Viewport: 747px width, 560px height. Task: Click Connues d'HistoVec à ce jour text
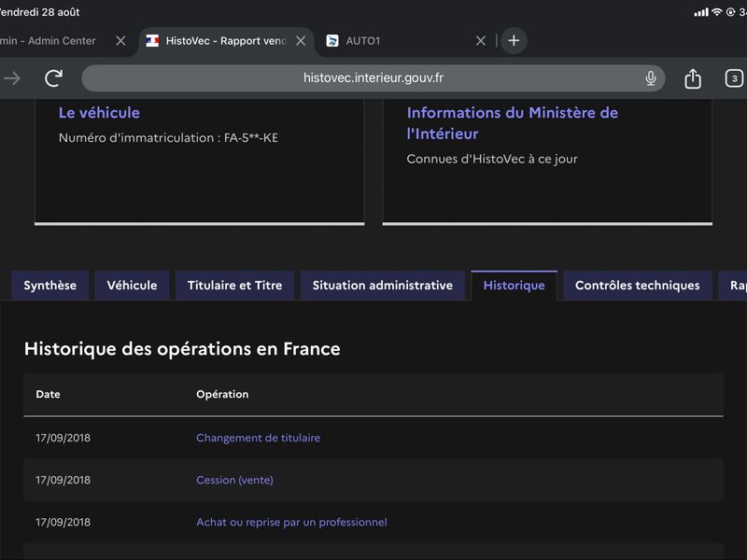(492, 159)
